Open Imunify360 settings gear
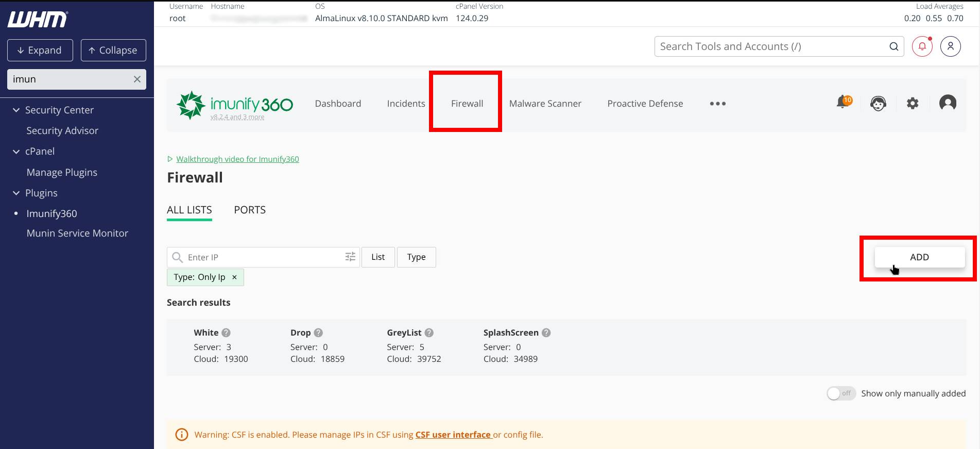 (x=913, y=104)
